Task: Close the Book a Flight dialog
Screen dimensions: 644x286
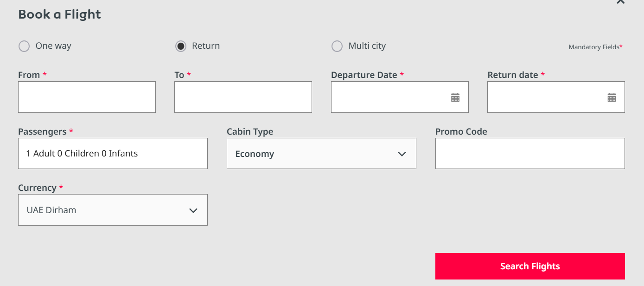Action: [620, 2]
